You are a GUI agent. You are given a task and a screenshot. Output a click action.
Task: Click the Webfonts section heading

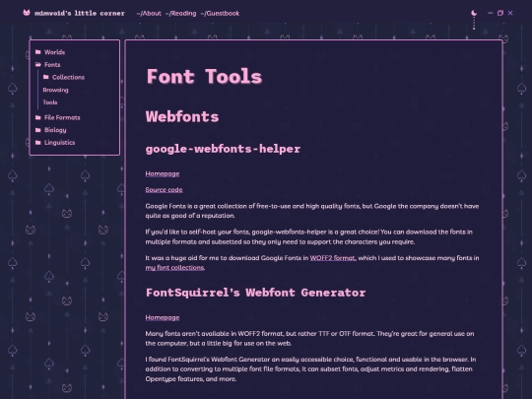click(182, 116)
